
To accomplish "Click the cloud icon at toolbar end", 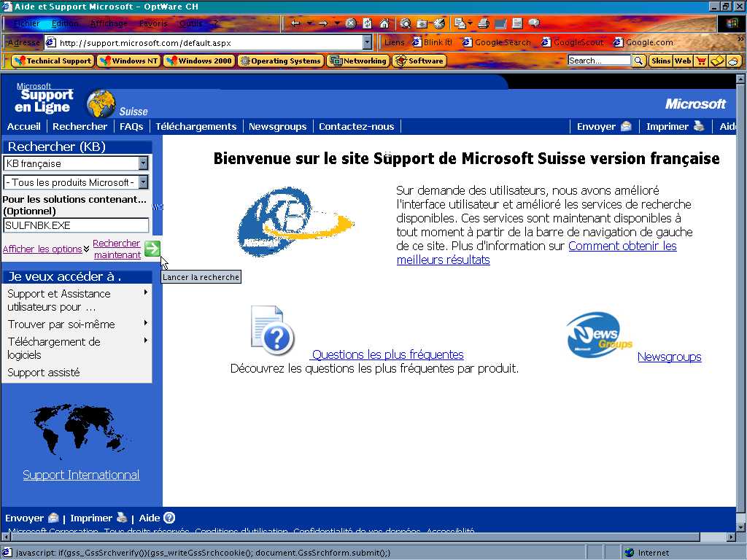I will pyautogui.click(x=734, y=61).
